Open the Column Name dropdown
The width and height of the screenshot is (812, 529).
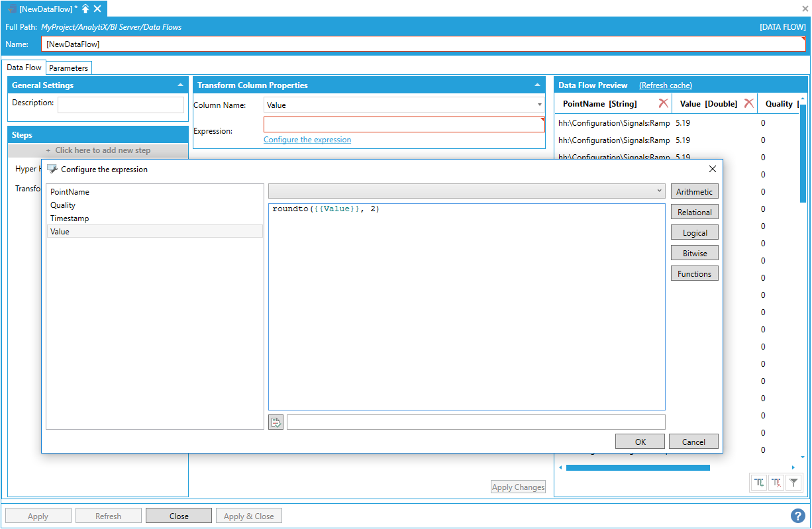(539, 105)
